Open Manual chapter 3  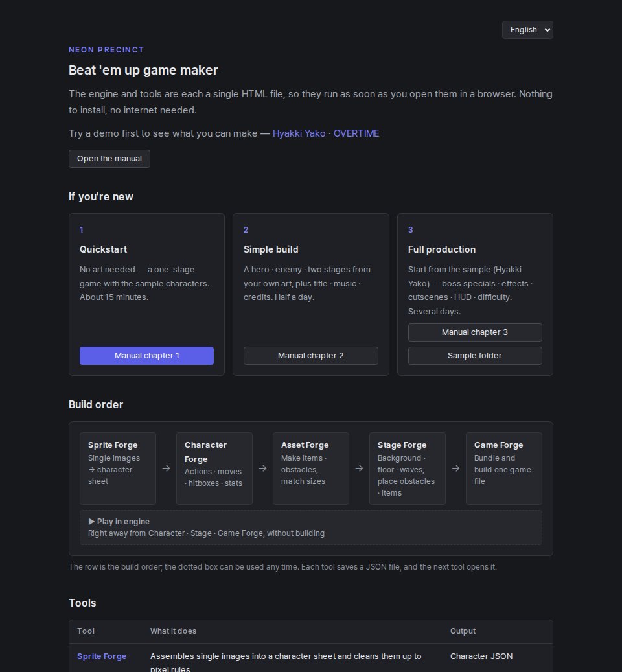coord(475,332)
